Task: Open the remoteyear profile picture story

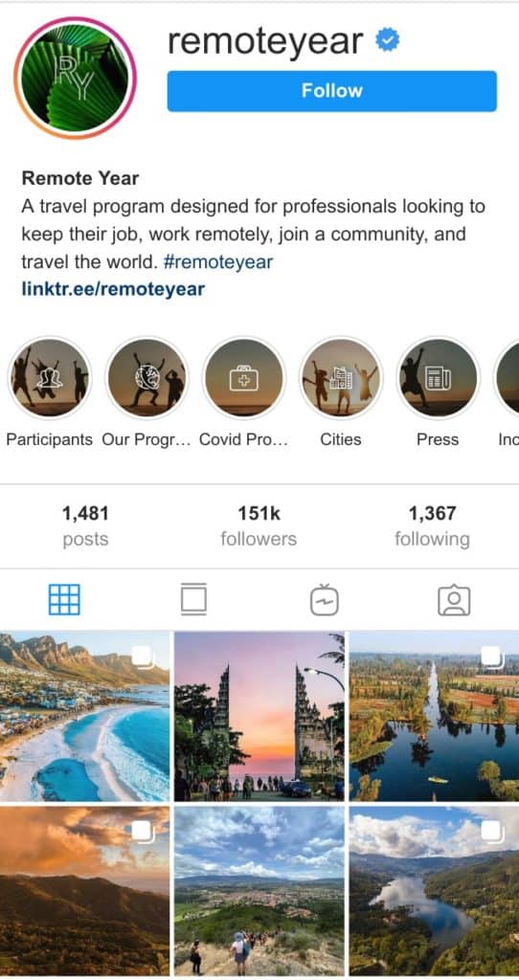Action: tap(75, 78)
